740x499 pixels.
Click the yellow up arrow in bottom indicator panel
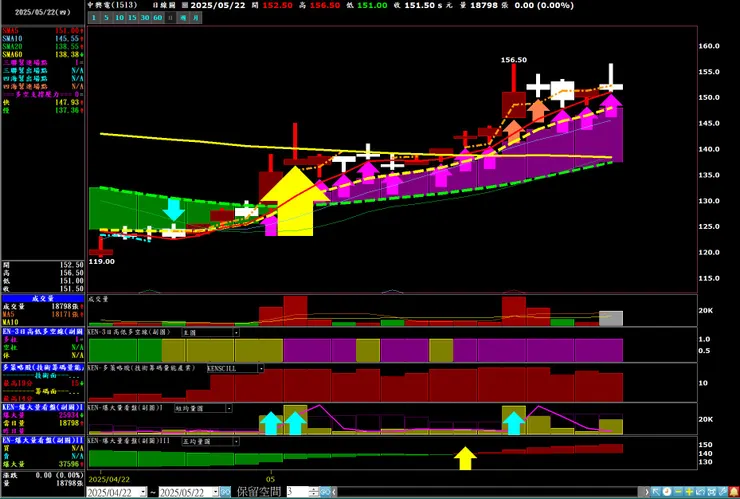click(x=465, y=458)
